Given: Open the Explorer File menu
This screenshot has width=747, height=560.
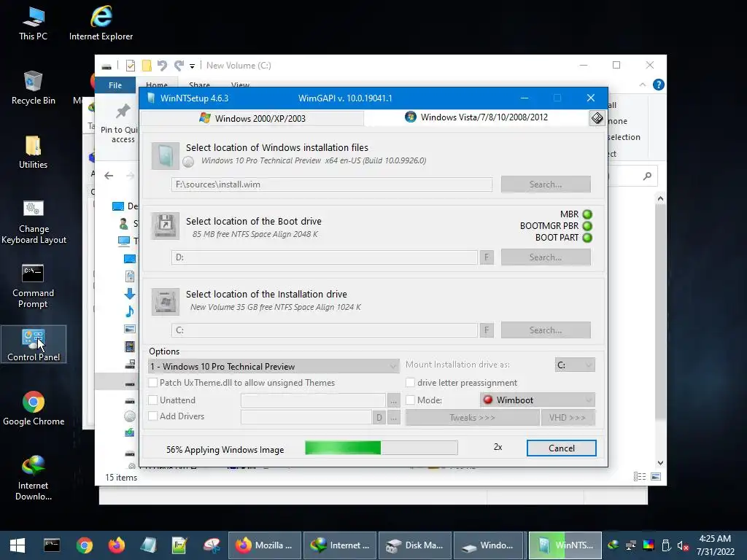Looking at the screenshot, I should click(115, 85).
